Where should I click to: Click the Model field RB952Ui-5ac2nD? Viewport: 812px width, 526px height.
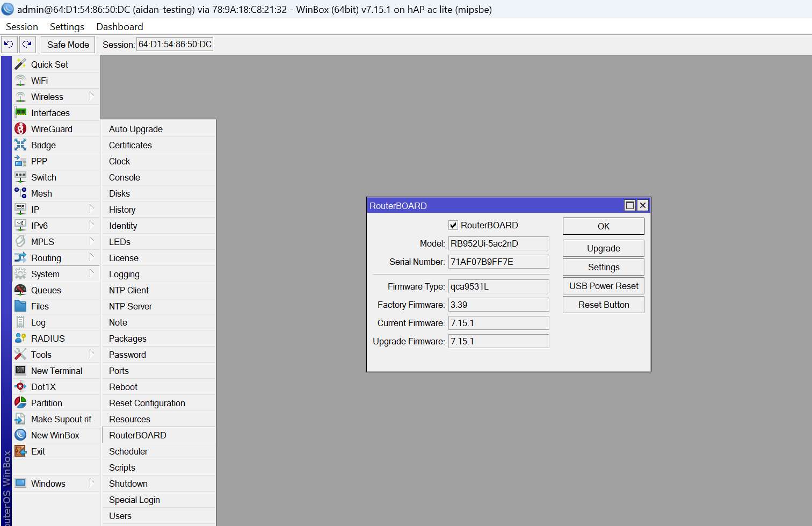(499, 243)
